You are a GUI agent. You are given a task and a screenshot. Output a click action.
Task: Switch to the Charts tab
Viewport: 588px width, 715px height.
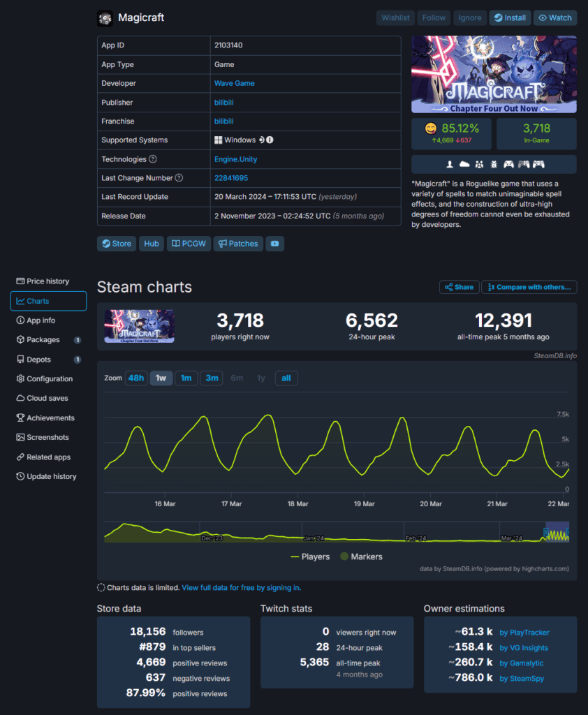point(39,300)
